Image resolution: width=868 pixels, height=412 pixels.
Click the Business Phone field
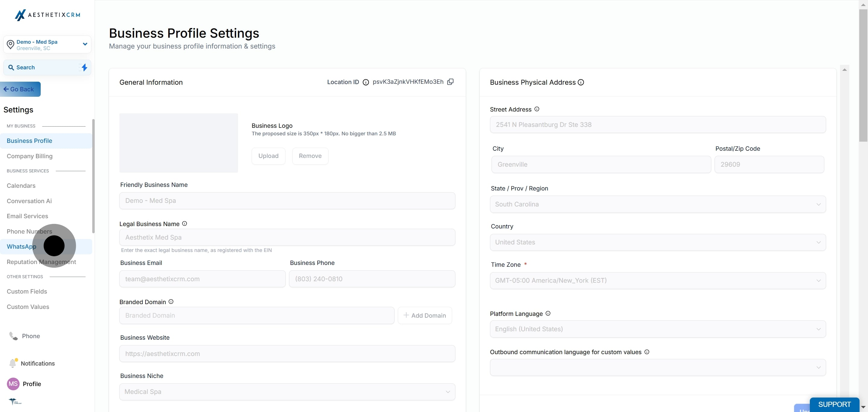click(x=372, y=279)
